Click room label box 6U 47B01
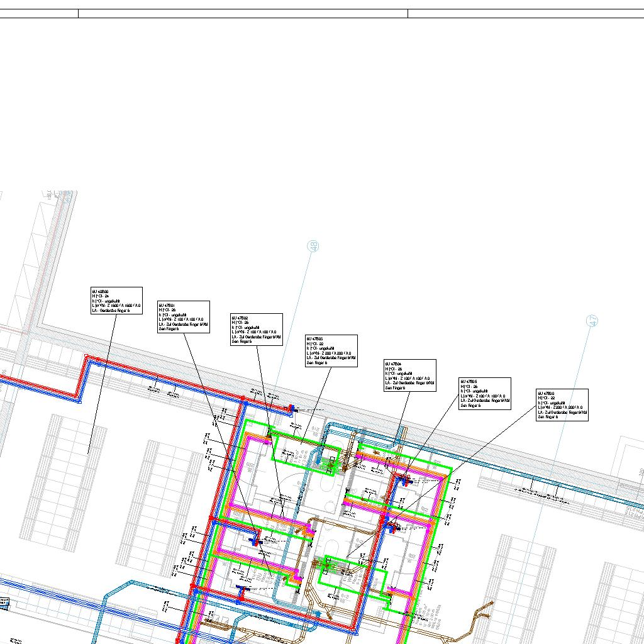644x644 pixels. (x=184, y=317)
